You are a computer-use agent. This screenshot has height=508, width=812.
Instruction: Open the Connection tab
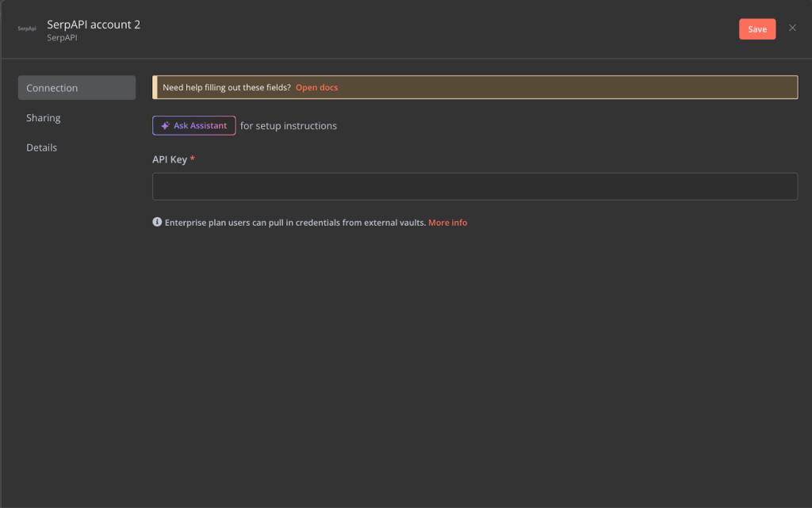coord(77,88)
